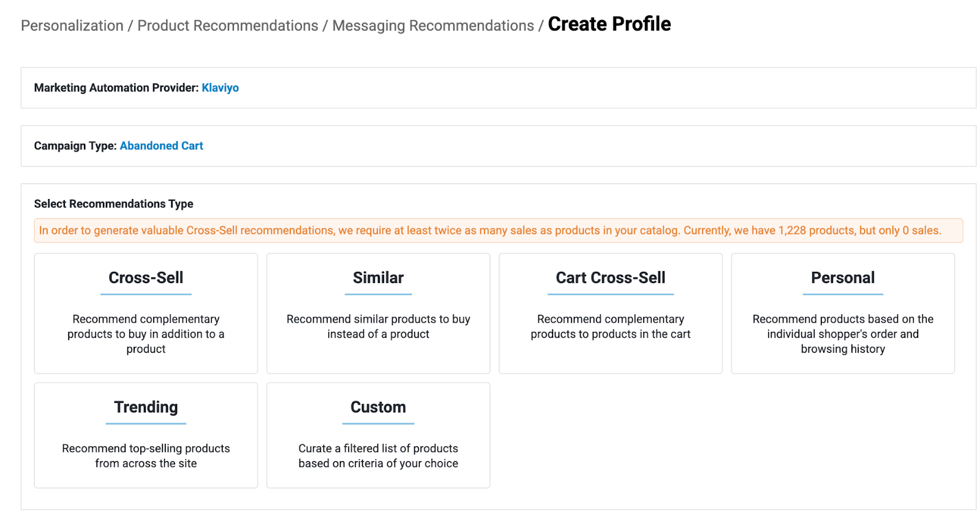980x515 pixels.
Task: Click the orange Cross-Sell sales warning banner
Action: tap(490, 230)
